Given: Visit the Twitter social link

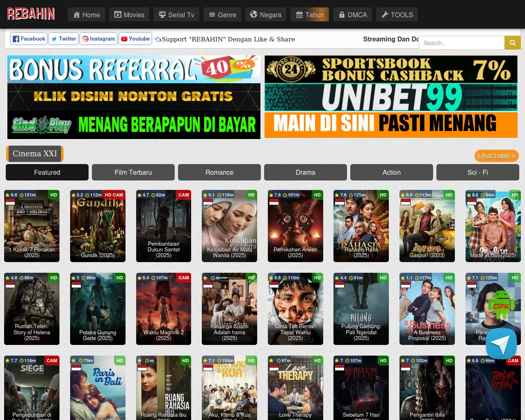Looking at the screenshot, I should (64, 39).
